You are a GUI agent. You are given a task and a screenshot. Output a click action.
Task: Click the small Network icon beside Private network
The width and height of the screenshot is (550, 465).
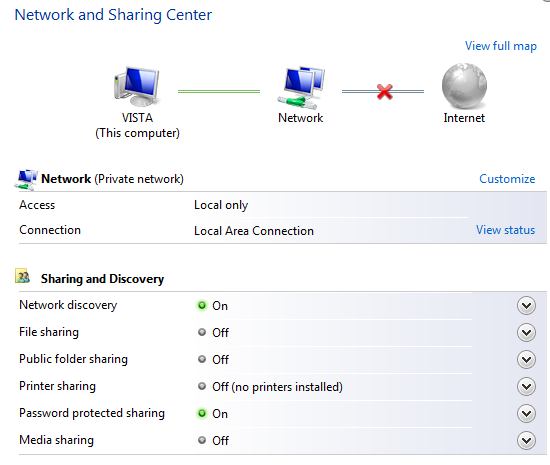point(26,180)
